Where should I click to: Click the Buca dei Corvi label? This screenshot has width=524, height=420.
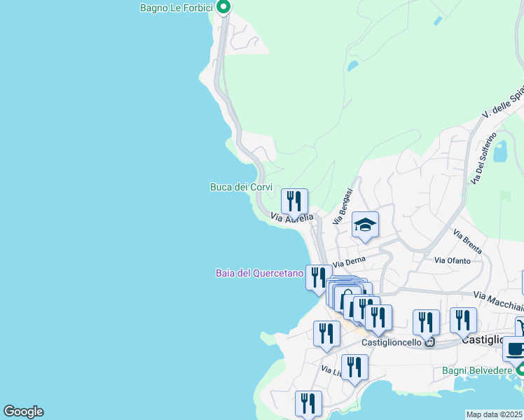pos(241,187)
